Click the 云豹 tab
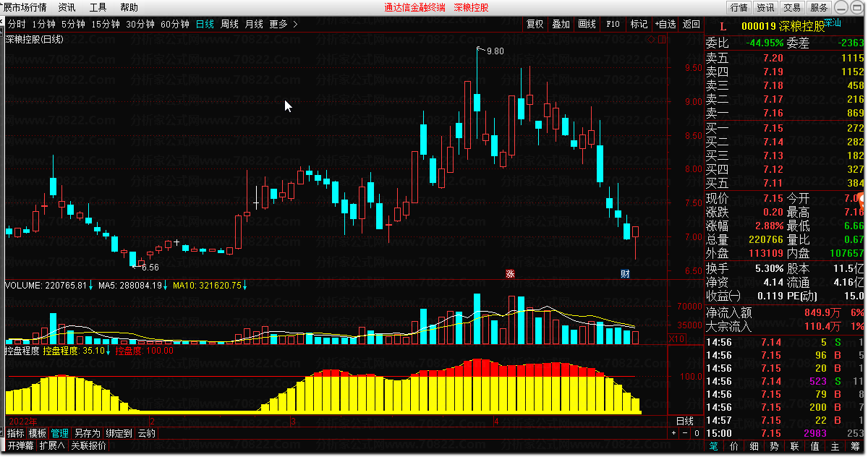This screenshot has width=868, height=457. pos(146,433)
